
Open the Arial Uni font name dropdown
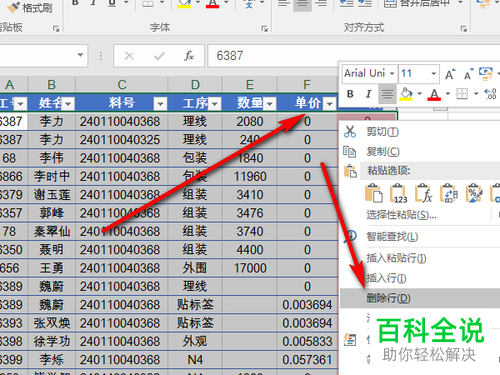pyautogui.click(x=392, y=74)
